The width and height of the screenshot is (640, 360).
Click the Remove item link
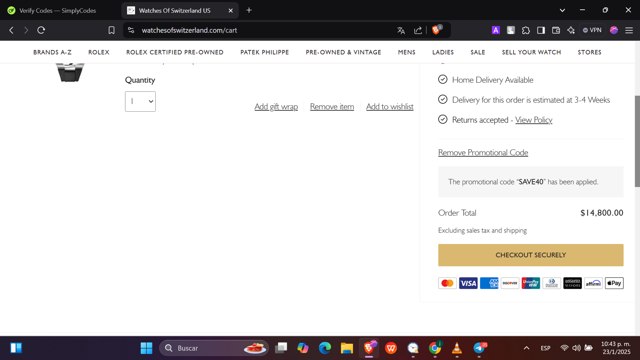point(332,107)
